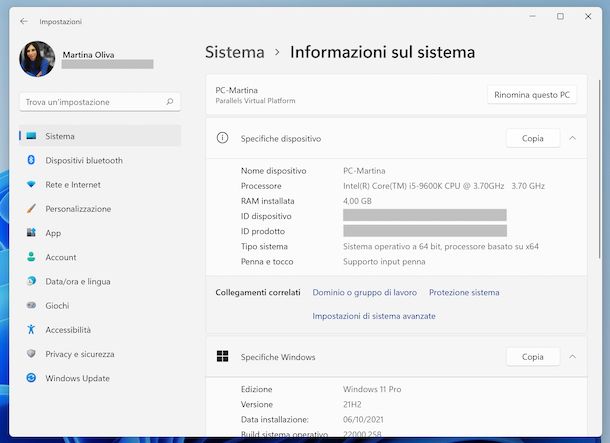610x443 pixels.
Task: Click the Sistema monitor icon in sidebar
Action: (31, 136)
